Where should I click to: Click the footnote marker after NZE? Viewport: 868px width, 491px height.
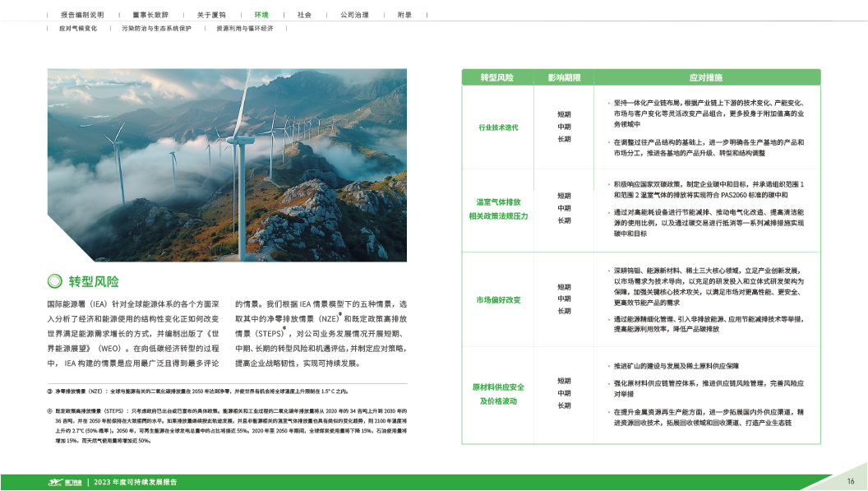click(340, 314)
